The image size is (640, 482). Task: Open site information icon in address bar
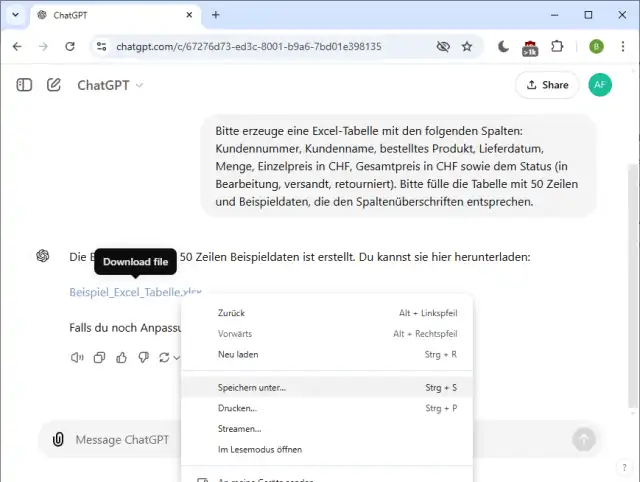click(x=101, y=47)
